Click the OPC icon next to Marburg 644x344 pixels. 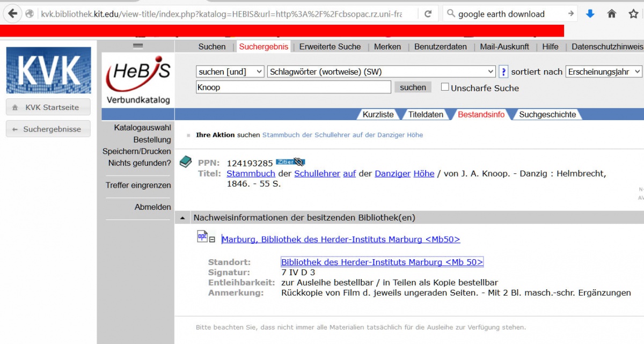[x=202, y=236]
